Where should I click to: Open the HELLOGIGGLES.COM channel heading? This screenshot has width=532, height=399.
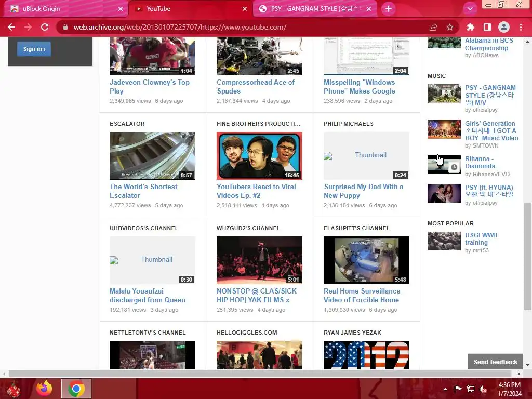(247, 333)
